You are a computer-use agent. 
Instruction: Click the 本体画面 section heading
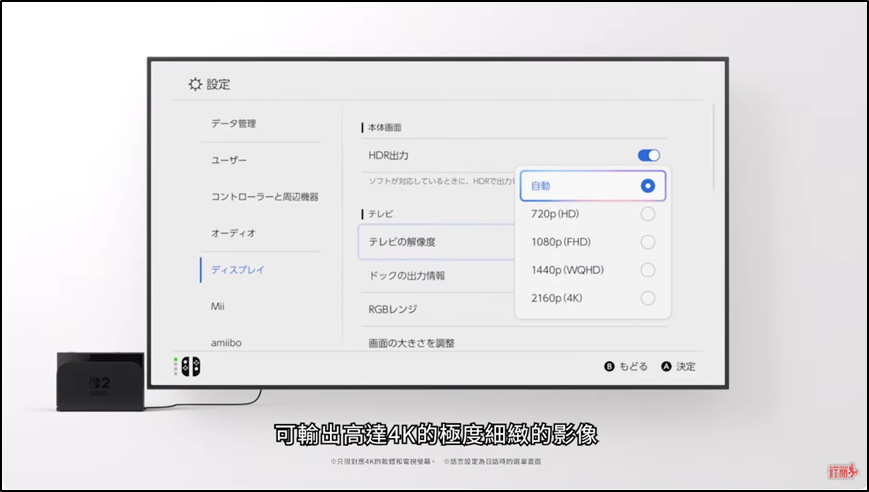tap(385, 127)
